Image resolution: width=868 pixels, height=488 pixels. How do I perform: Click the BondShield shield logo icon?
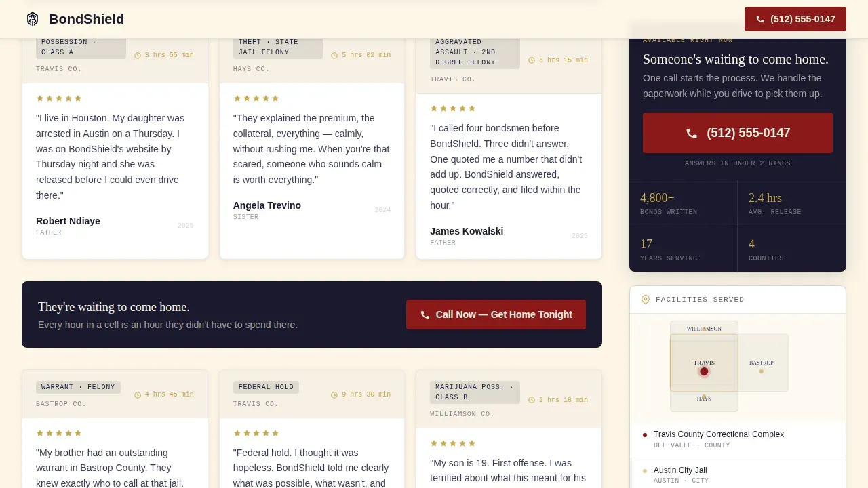(33, 19)
